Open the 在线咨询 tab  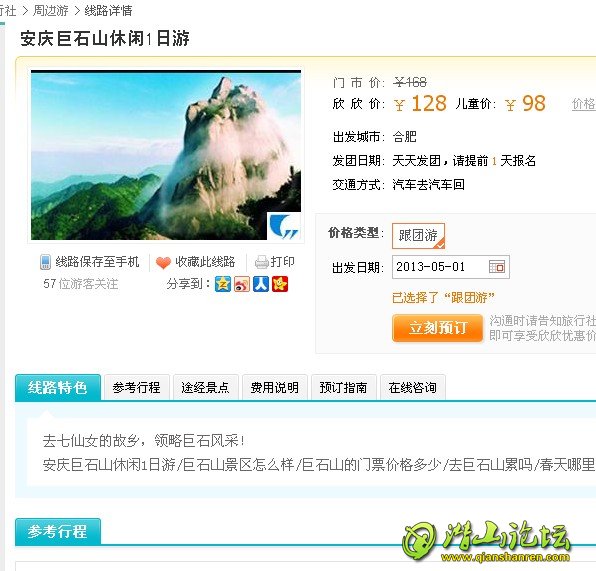tap(413, 387)
